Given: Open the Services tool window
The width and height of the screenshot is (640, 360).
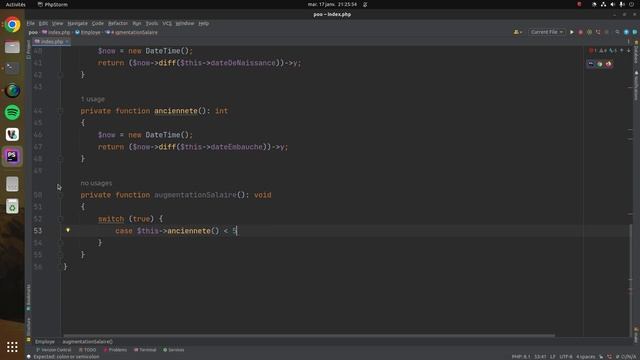Looking at the screenshot, I should pyautogui.click(x=174, y=350).
